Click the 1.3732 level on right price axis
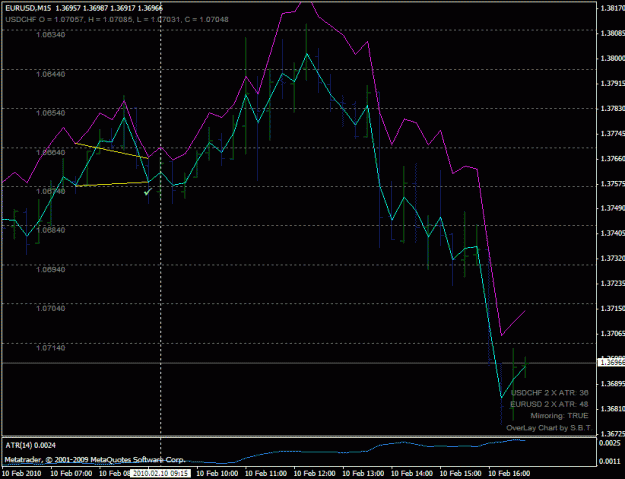The width and height of the screenshot is (625, 479). 613,259
